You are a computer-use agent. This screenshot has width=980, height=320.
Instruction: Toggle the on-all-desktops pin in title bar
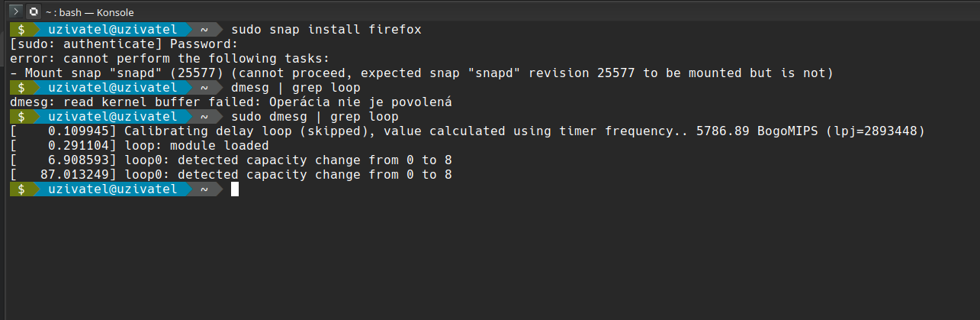33,11
